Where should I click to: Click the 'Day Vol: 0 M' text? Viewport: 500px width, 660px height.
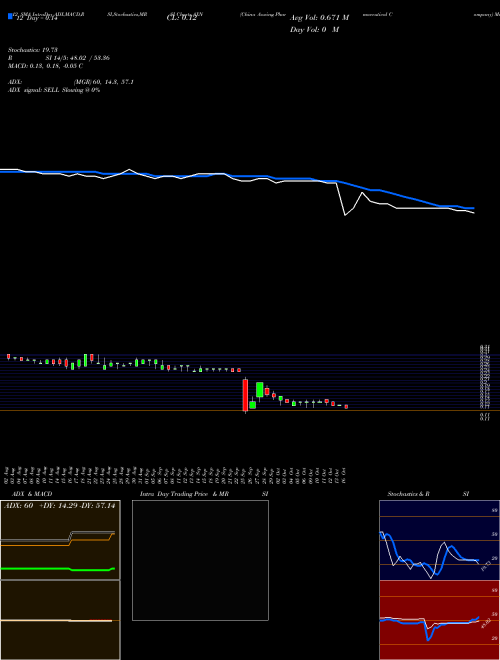coord(314,29)
